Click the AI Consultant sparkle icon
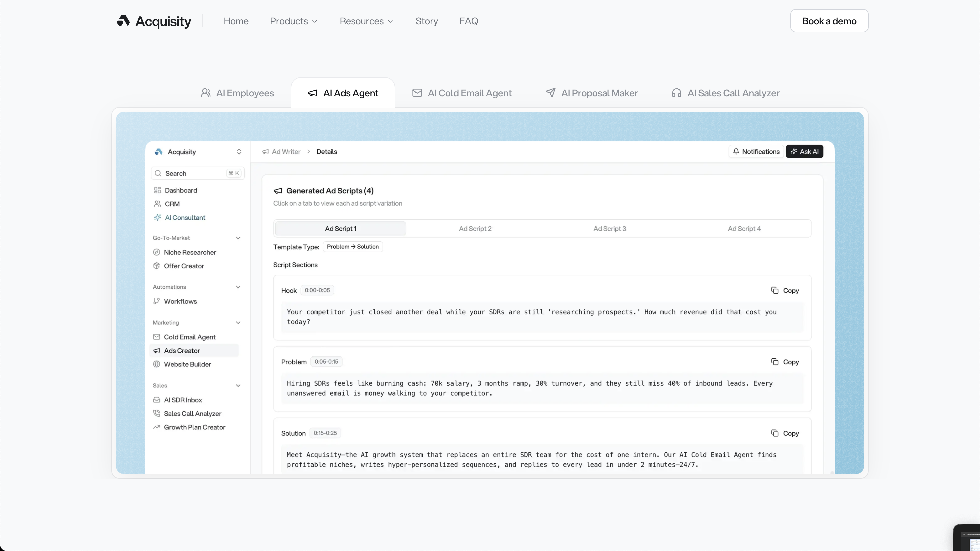Screen dimensions: 980x551 coord(157,217)
